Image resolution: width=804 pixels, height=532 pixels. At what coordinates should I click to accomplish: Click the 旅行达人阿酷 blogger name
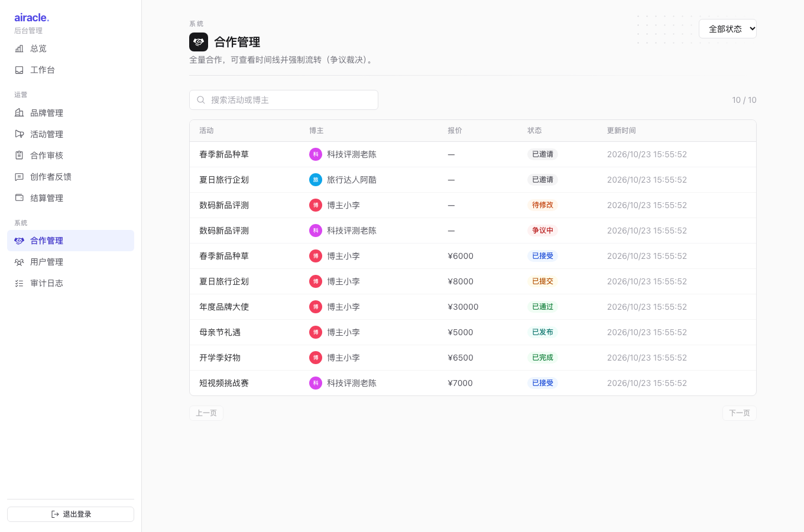pos(352,180)
